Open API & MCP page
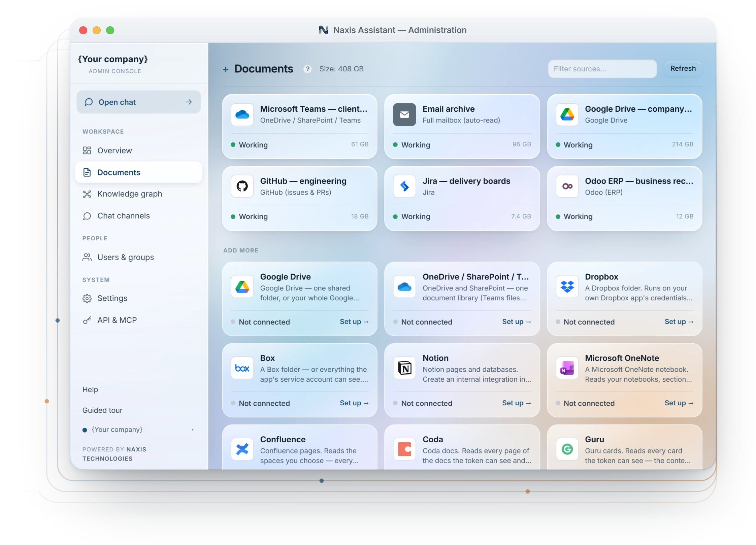The width and height of the screenshot is (756, 545). coord(138,320)
